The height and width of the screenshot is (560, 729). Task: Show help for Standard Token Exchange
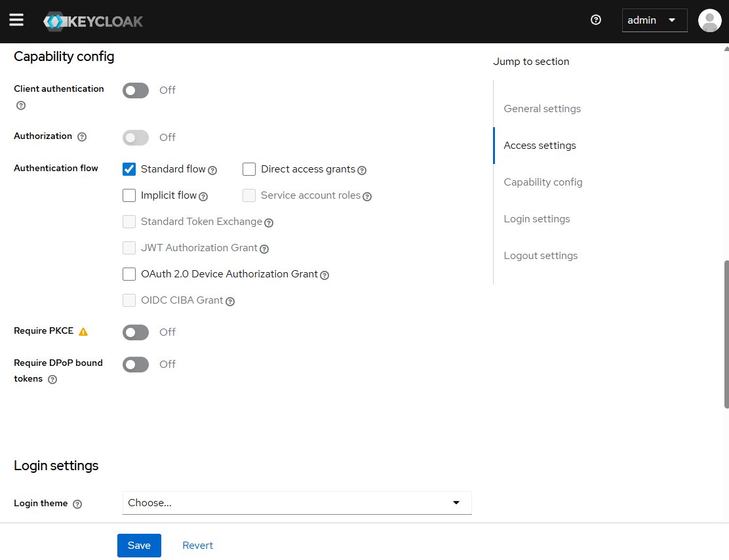pos(269,223)
